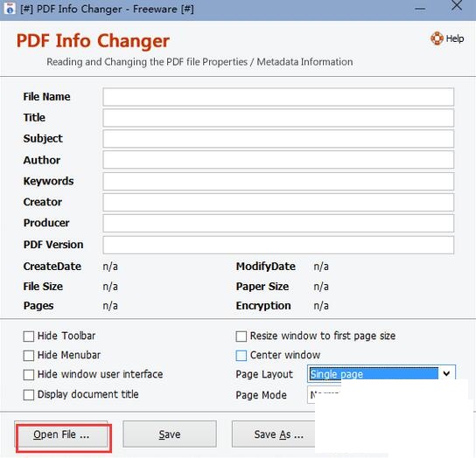Click the Page Mode label
Screen dimensions: 476x458
(x=261, y=395)
